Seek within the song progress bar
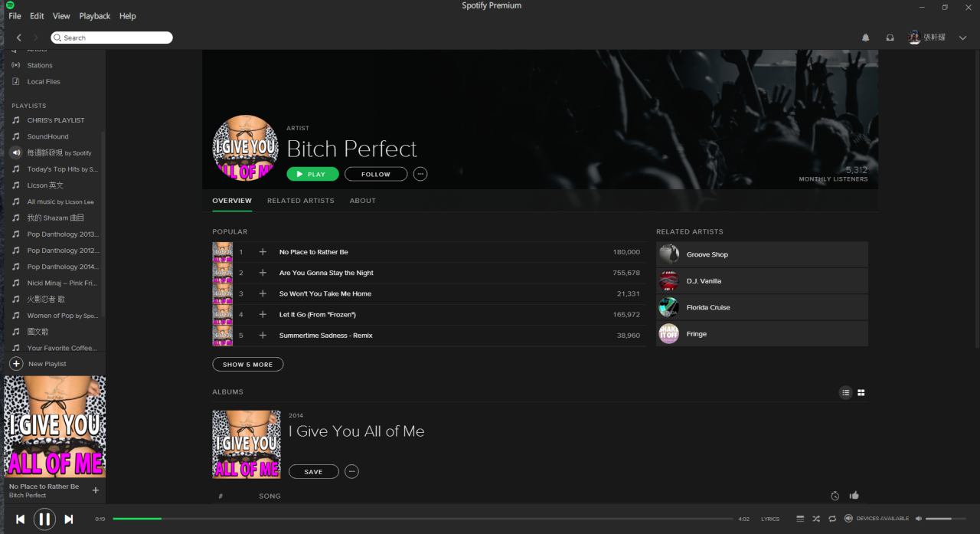 (423, 519)
